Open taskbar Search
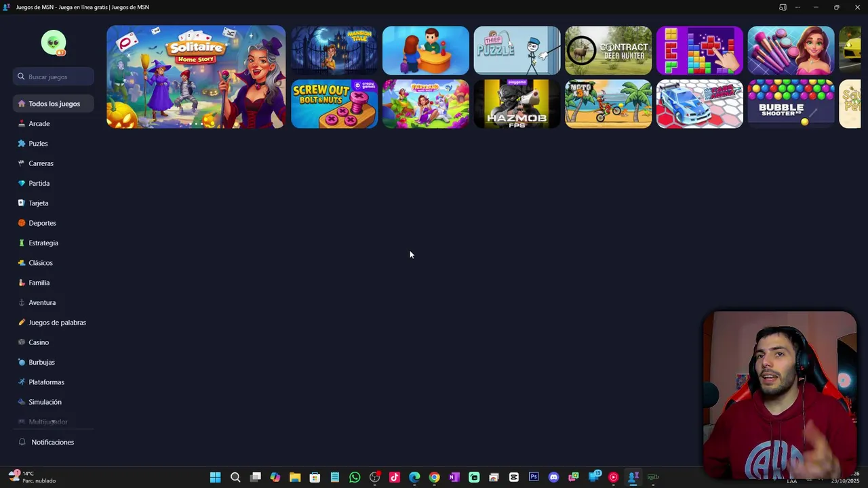This screenshot has width=868, height=488. click(x=235, y=477)
